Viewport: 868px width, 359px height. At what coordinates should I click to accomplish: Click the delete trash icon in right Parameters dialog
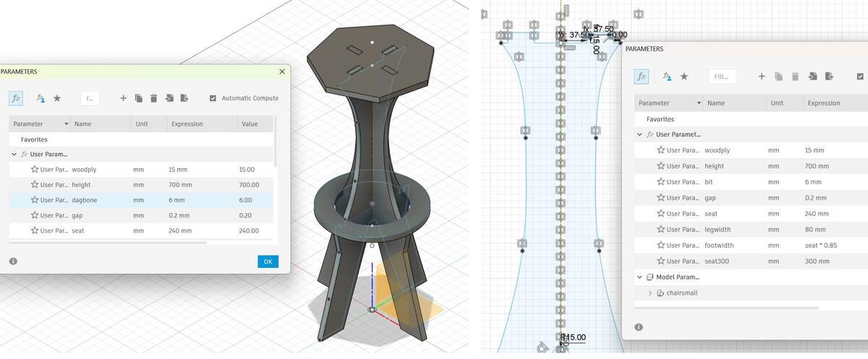795,76
